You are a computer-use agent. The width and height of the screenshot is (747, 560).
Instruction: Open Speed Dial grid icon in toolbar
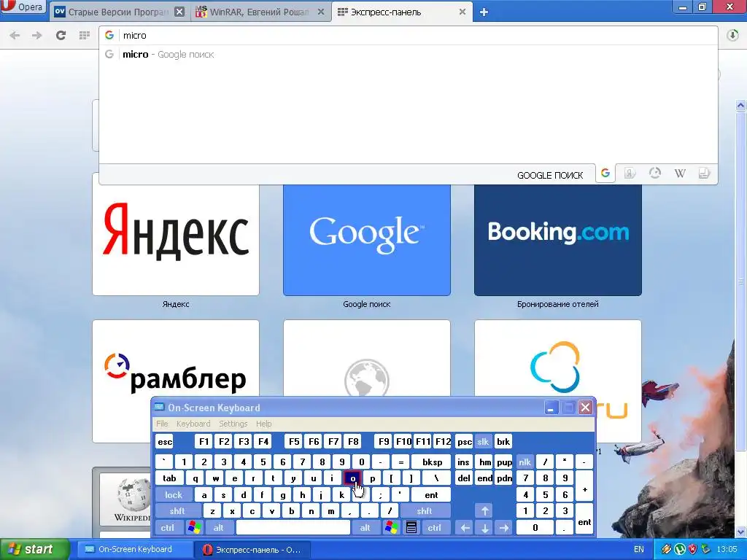tap(85, 35)
